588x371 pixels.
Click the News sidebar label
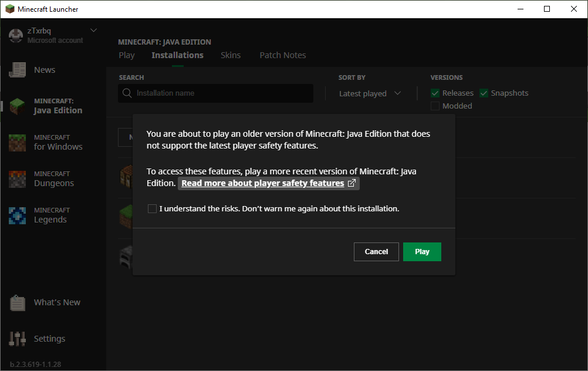45,70
